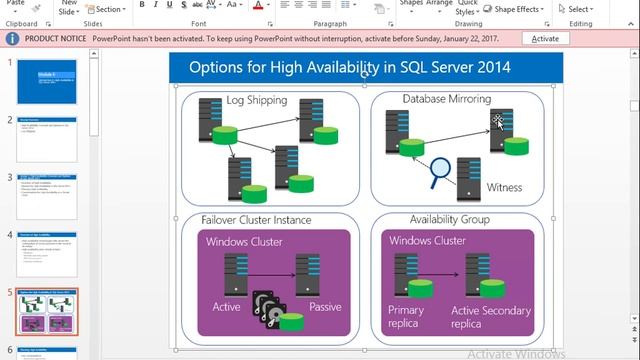The width and height of the screenshot is (640, 360).
Task: Open the Drawing dialog launcher
Action: [x=547, y=24]
